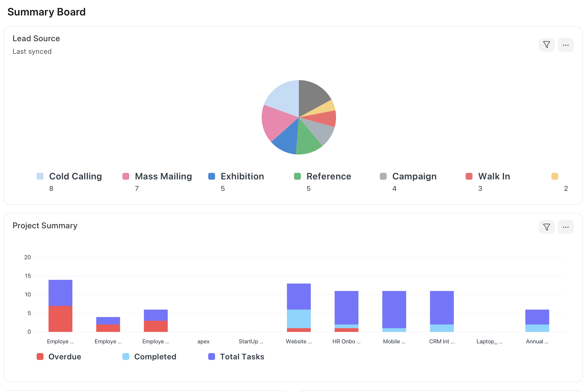This screenshot has width=588, height=392.
Task: Click the yellow color swatch in pie legend
Action: (x=555, y=176)
